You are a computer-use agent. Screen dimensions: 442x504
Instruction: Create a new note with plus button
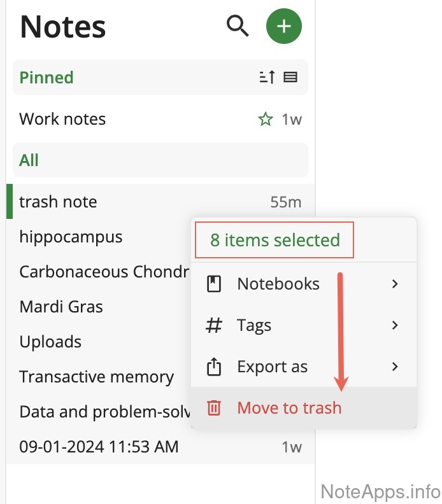coord(283,27)
